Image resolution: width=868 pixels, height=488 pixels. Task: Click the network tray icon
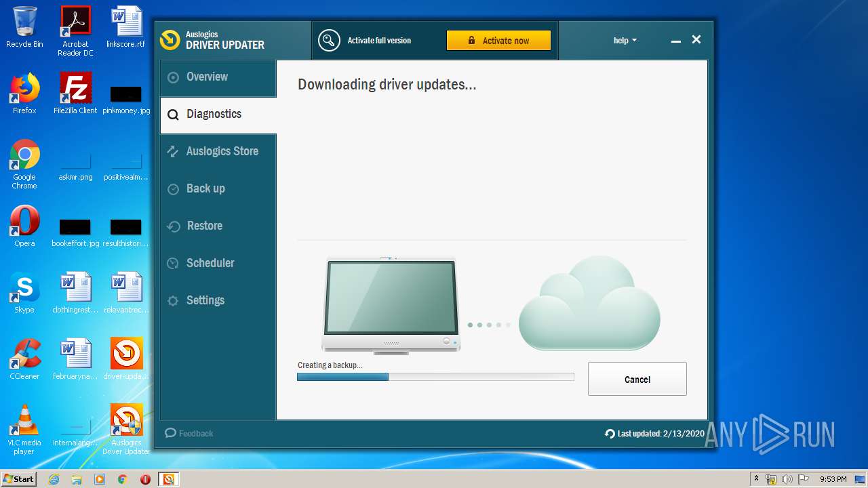[x=771, y=479]
